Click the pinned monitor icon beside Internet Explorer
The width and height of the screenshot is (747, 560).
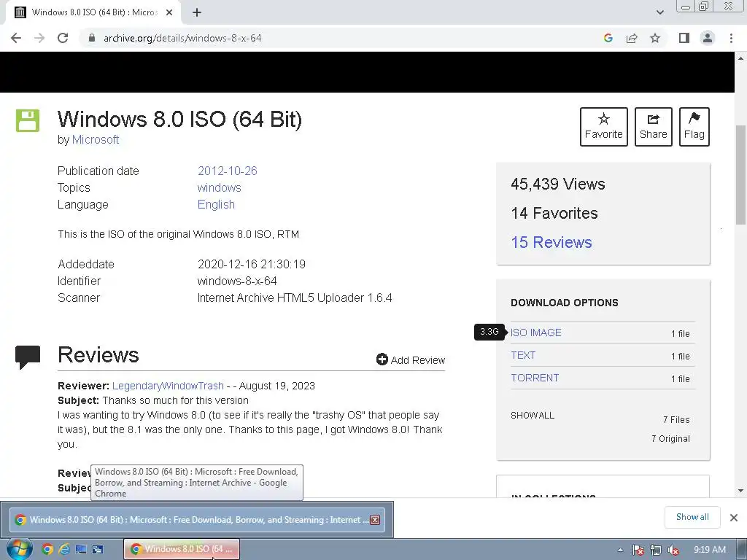(81, 550)
